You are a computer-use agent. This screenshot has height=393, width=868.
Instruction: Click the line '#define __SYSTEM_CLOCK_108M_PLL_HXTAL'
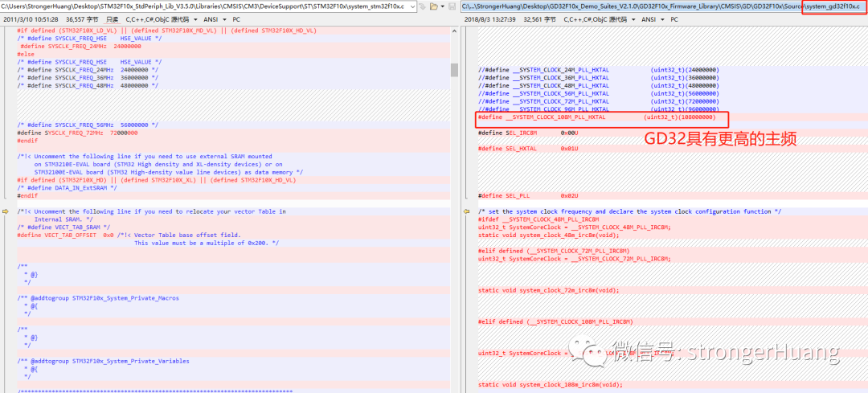[x=597, y=117]
